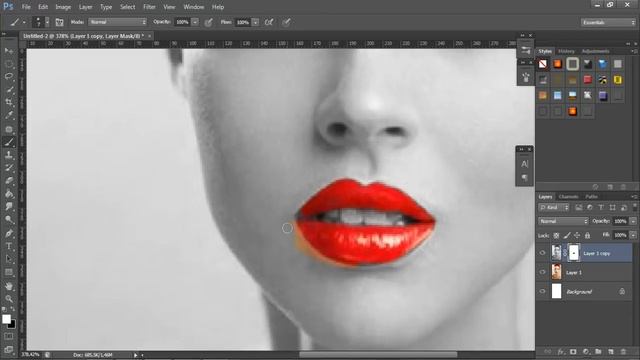Hide the Background layer
640x360 pixels.
542,291
